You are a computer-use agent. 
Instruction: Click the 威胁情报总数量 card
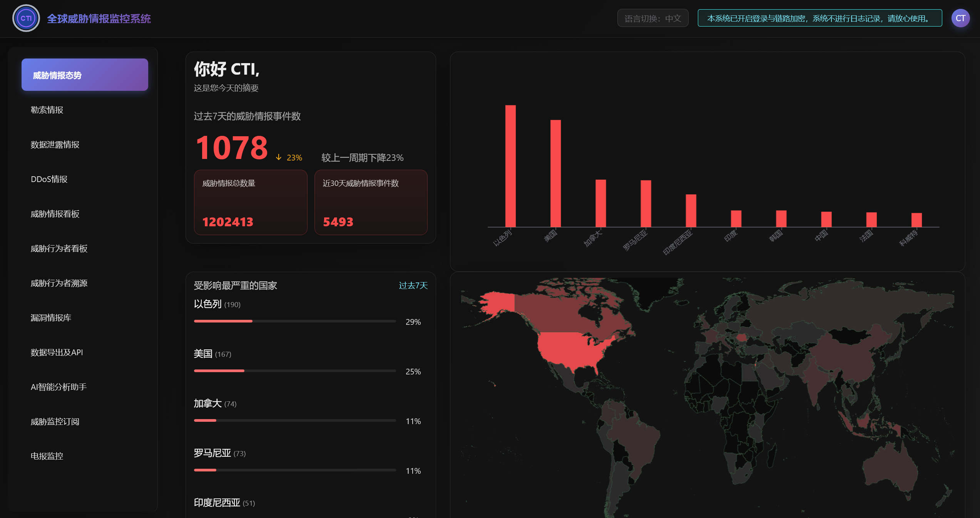251,202
